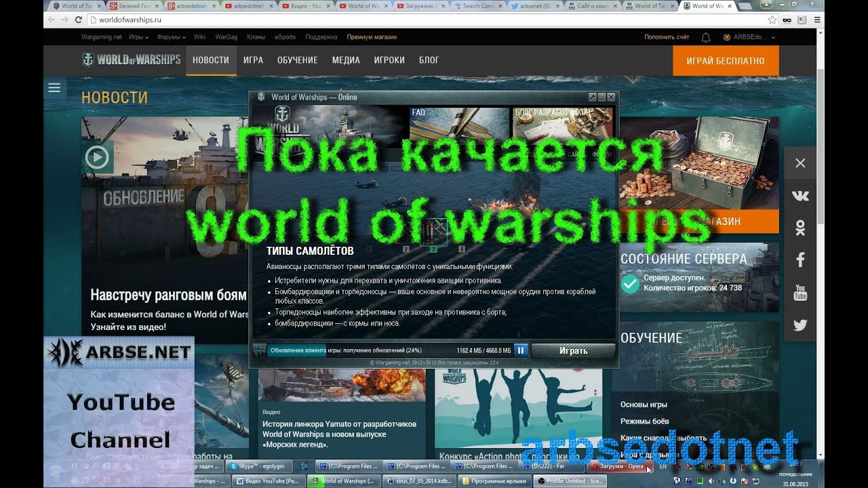Click the Играй бесплатно orange button
Viewport: 868px width, 488px height.
click(x=726, y=60)
